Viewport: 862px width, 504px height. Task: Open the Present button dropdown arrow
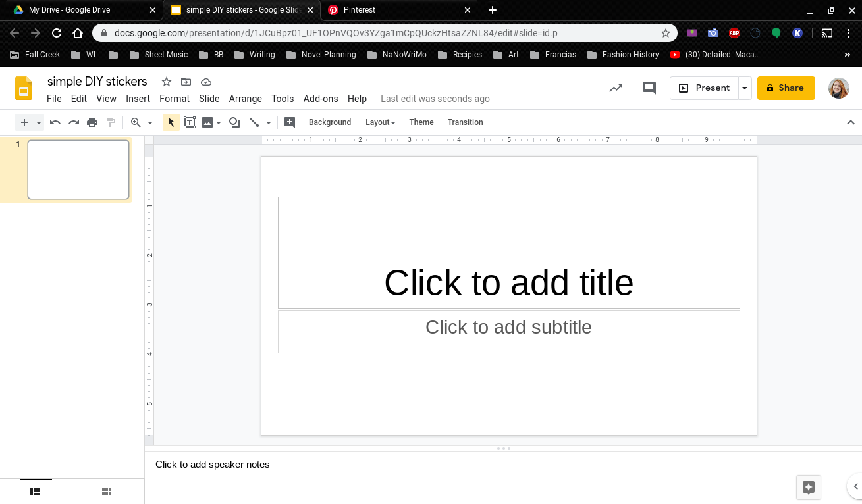click(745, 88)
